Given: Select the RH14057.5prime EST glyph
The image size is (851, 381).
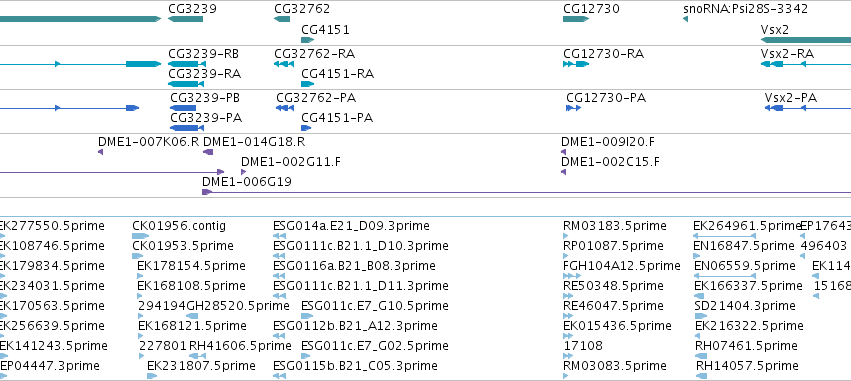Looking at the screenshot, I should tap(701, 376).
